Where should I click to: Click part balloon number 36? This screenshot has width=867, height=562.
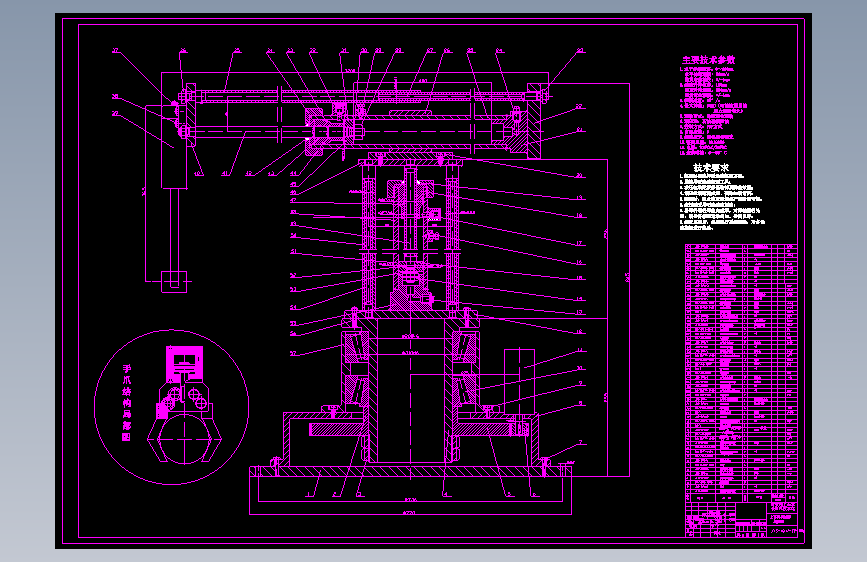[183, 51]
